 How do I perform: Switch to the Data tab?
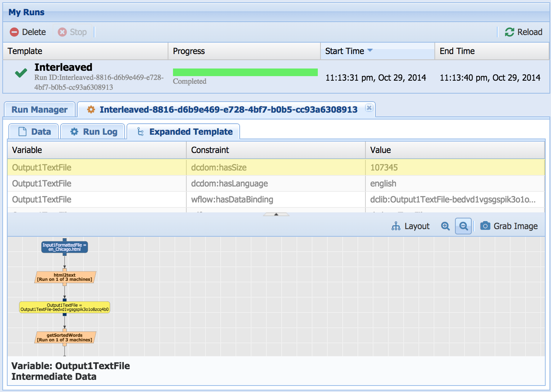pos(34,132)
